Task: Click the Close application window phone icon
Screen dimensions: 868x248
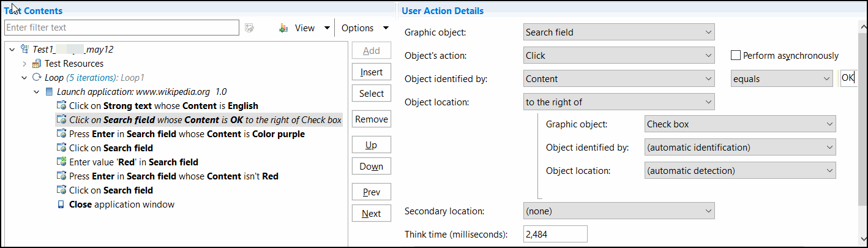Action: pos(61,205)
